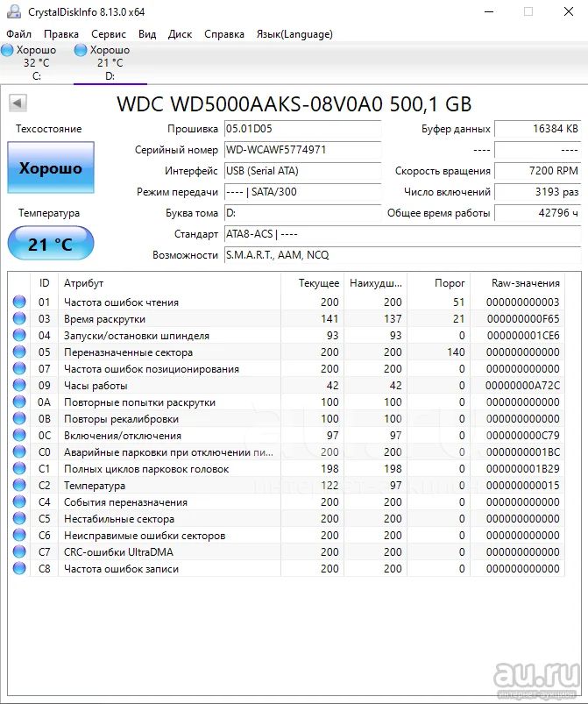The width and height of the screenshot is (588, 704).
Task: Click the ID column header
Action: [x=44, y=283]
